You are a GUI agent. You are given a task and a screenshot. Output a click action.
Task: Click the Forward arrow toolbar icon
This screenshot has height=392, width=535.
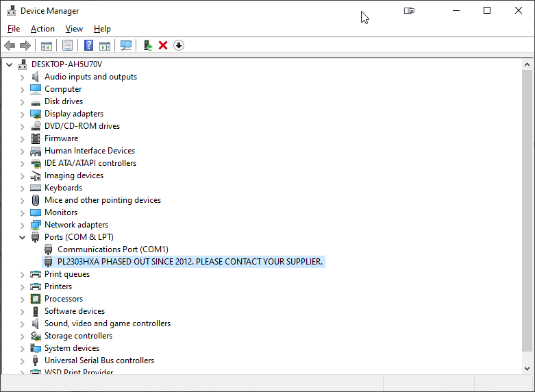point(25,45)
